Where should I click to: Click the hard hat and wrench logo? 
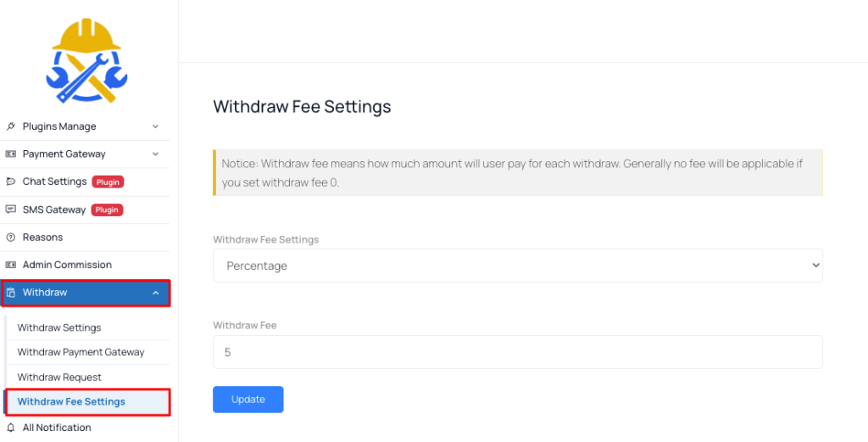coord(86,61)
